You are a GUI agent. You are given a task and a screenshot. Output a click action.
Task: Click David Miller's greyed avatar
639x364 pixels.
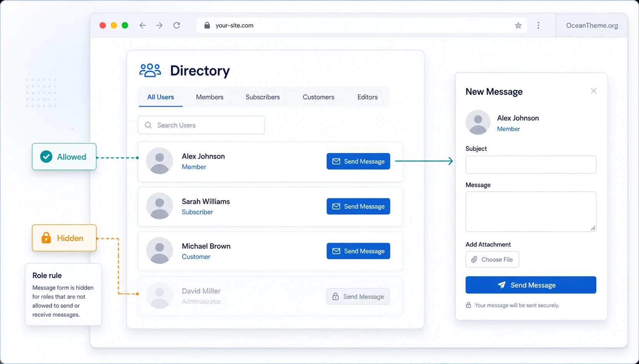[159, 296]
